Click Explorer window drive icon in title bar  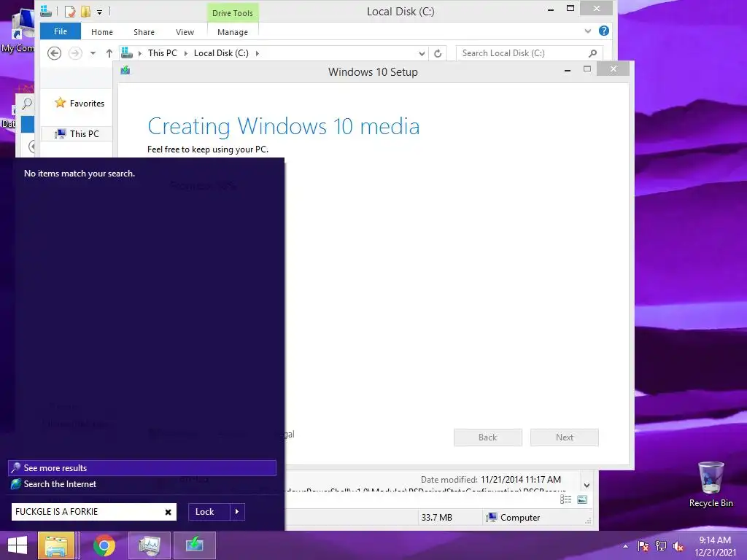click(46, 12)
